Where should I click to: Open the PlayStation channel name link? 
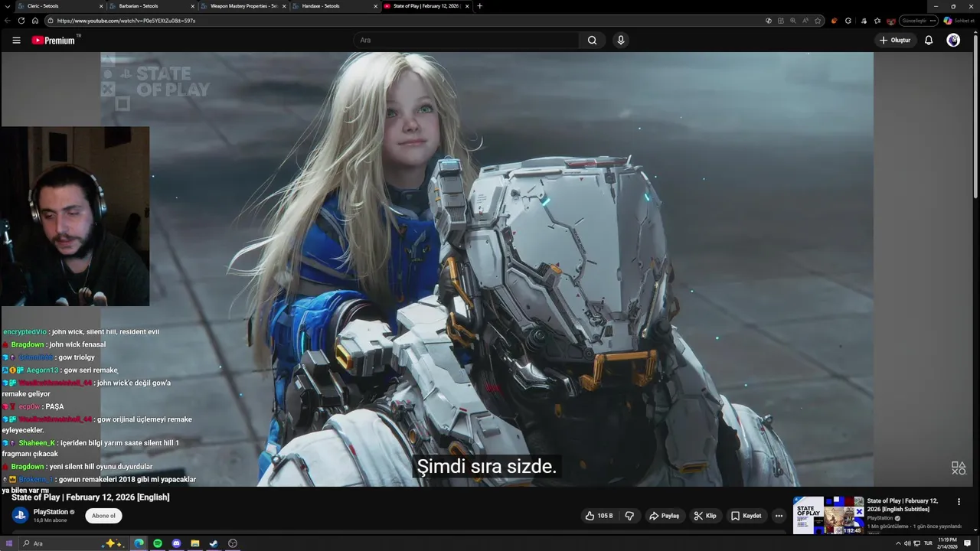(x=51, y=512)
